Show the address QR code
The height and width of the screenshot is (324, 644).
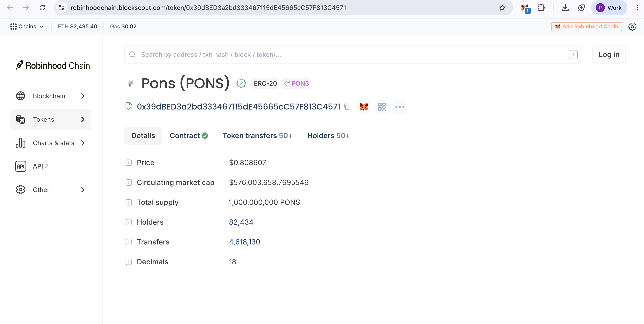382,107
